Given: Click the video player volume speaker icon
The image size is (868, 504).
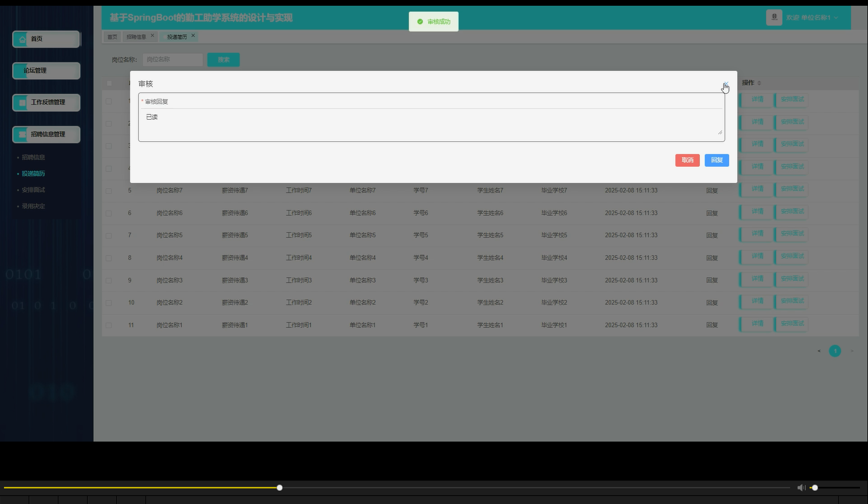Looking at the screenshot, I should point(801,487).
